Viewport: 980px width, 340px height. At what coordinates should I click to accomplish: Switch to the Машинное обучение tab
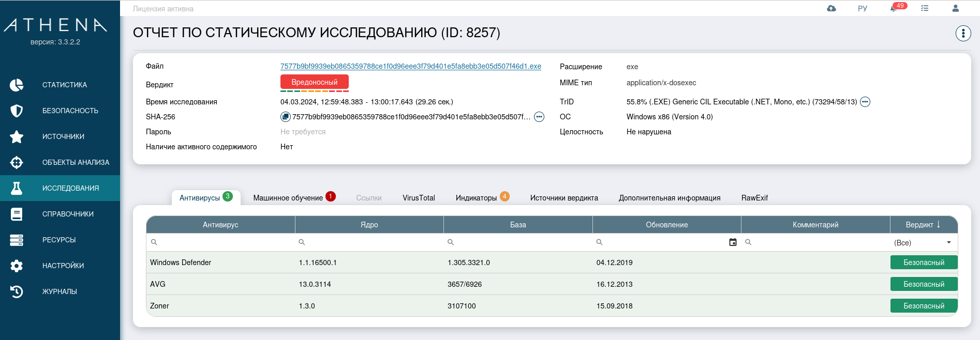point(288,198)
